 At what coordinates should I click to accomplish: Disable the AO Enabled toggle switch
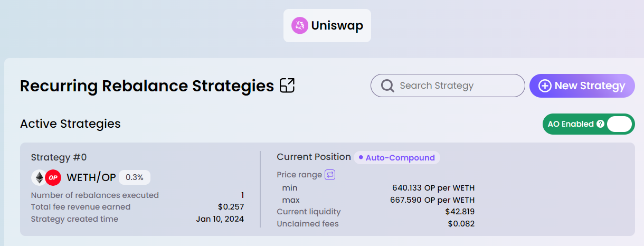point(619,124)
